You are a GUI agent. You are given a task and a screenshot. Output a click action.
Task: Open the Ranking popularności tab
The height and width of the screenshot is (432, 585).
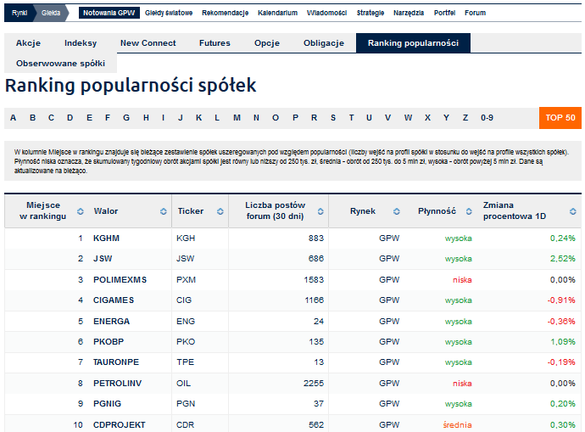pyautogui.click(x=413, y=43)
